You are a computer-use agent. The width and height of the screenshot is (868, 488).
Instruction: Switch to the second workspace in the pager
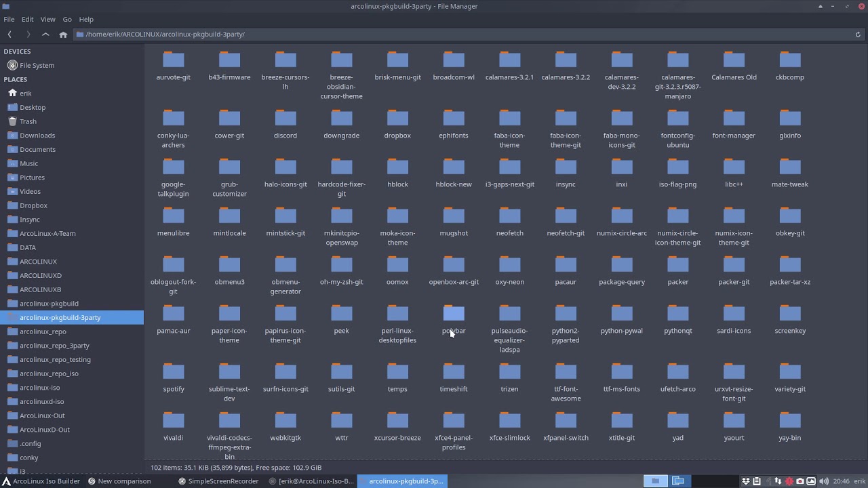point(678,481)
